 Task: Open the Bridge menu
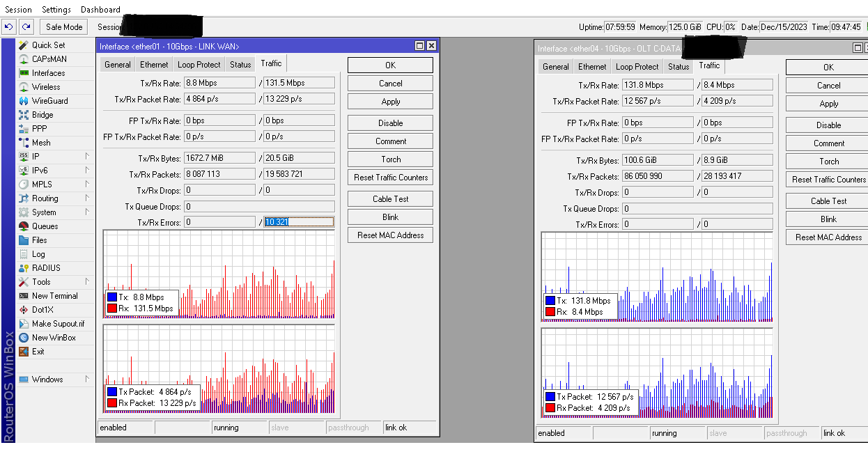point(42,115)
